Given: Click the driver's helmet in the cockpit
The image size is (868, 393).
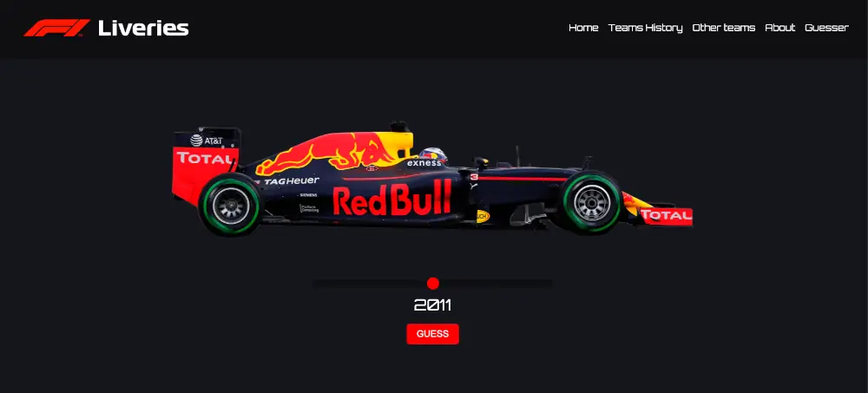Looking at the screenshot, I should point(433,154).
